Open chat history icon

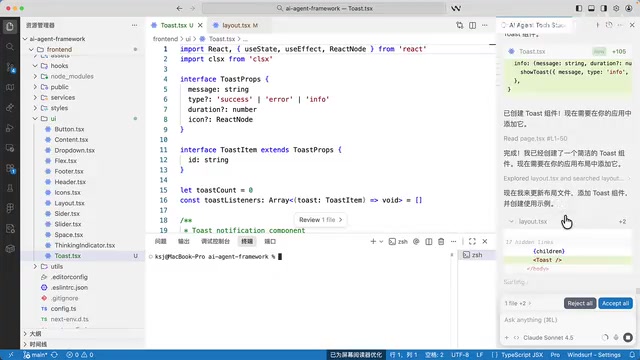(609, 25)
